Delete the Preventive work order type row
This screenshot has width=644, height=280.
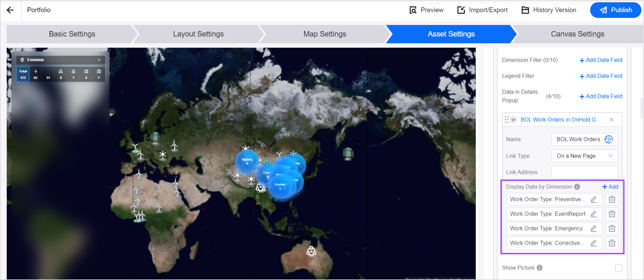(x=612, y=200)
